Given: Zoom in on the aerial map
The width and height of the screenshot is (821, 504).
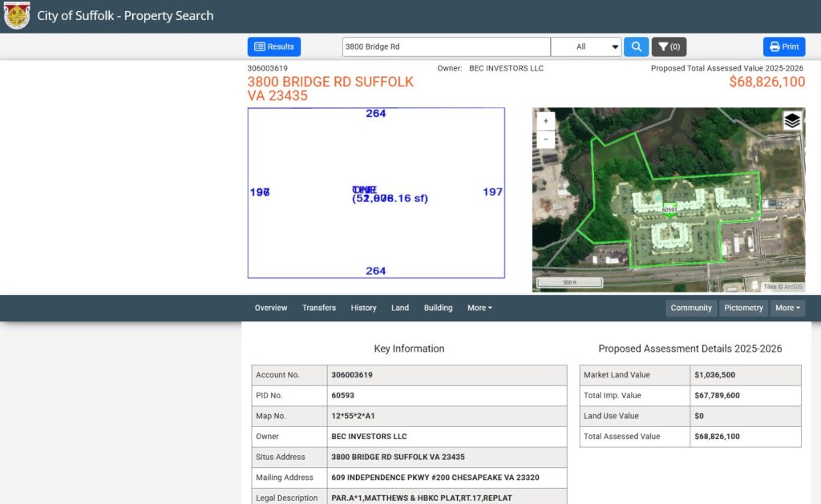Looking at the screenshot, I should [545, 121].
